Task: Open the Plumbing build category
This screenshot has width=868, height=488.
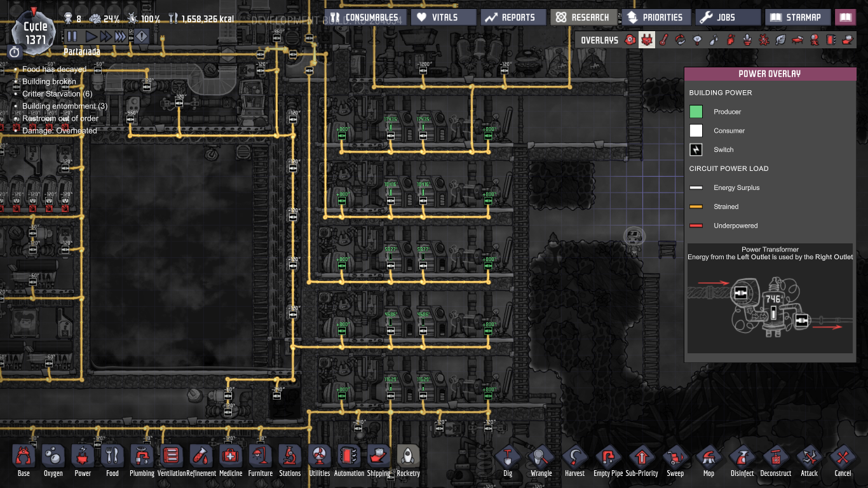Action: (142, 460)
